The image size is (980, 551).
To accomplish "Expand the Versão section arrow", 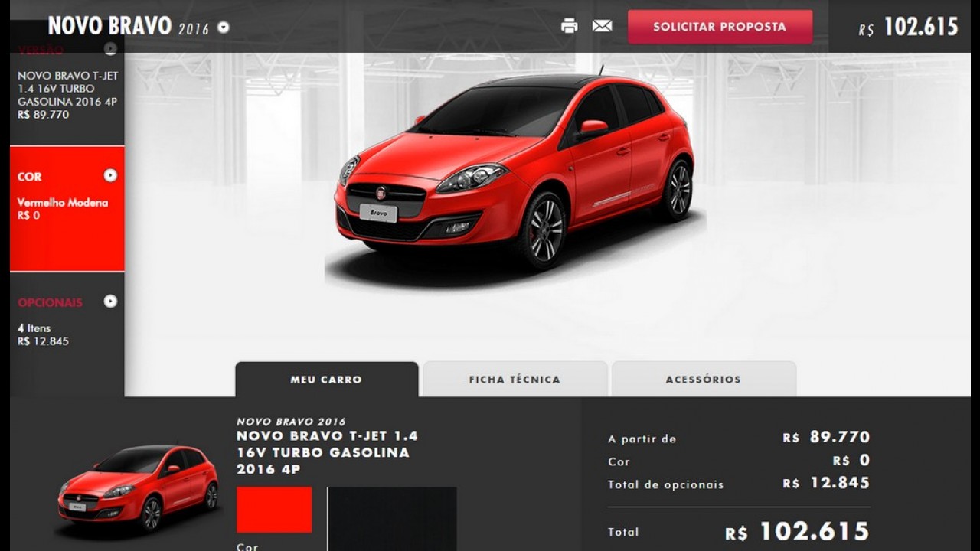I will point(110,49).
